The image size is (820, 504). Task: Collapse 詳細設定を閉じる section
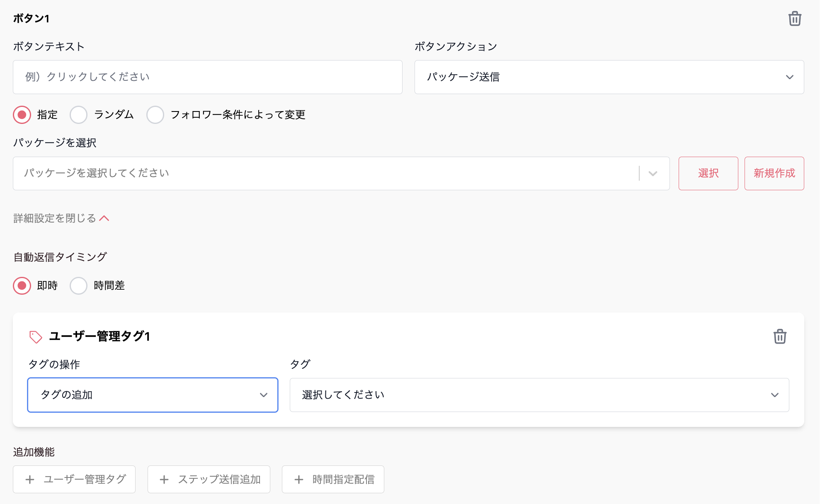pyautogui.click(x=61, y=218)
